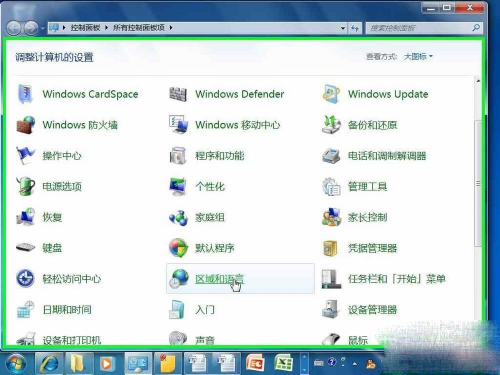Click the vertical scrollbar thumb
Screen dimensions: 500x375
point(478,184)
